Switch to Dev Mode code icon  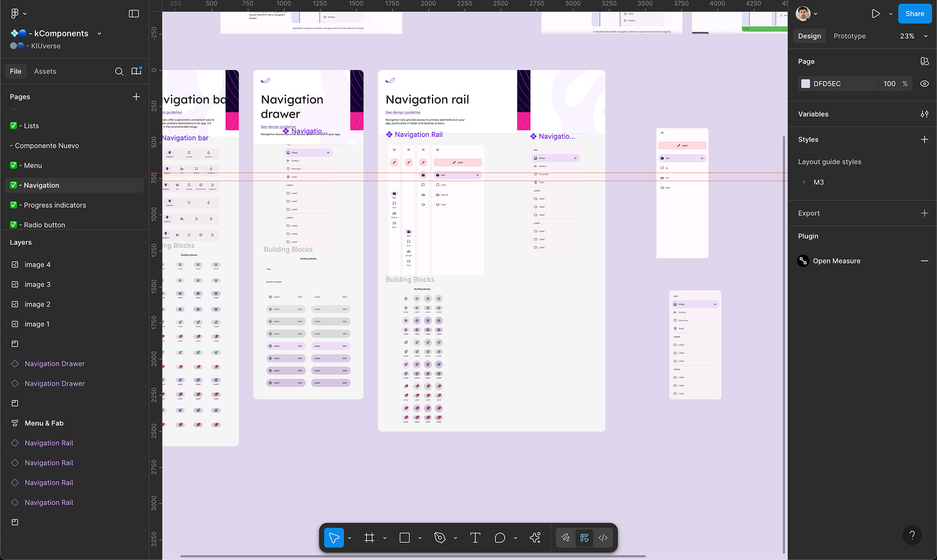603,538
